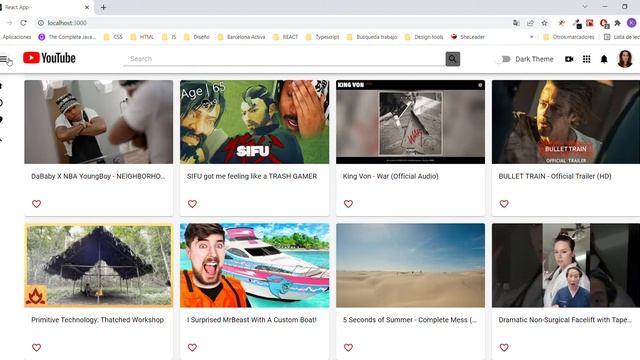The height and width of the screenshot is (360, 640).
Task: Open BULLET TRAIN - Official Trailer title
Action: point(555,176)
